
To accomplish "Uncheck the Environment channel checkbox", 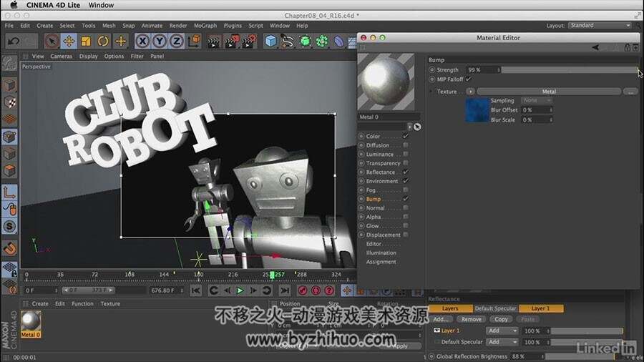I will point(406,181).
